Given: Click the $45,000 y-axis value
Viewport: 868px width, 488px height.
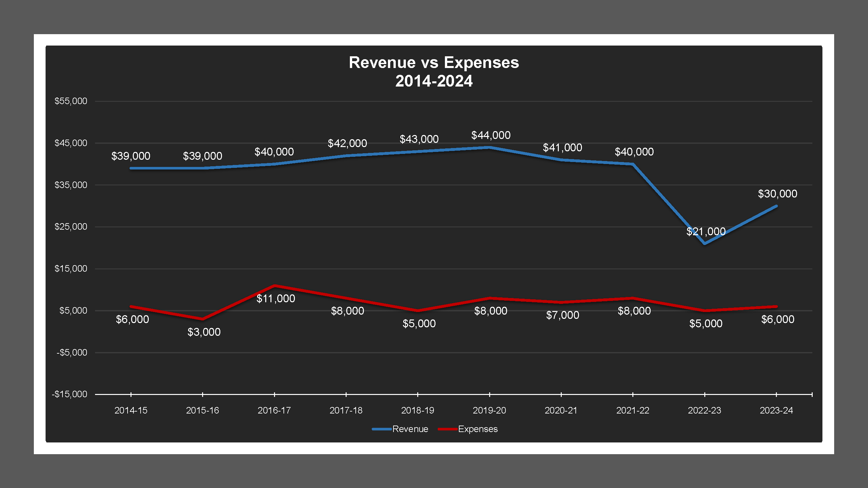Looking at the screenshot, I should point(71,143).
